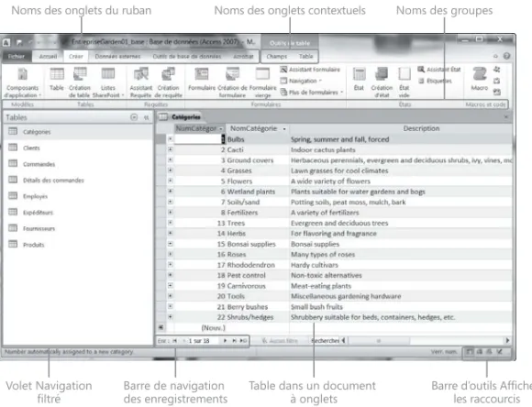This screenshot has height=407, width=532.
Task: Select the Catégories document tab
Action: (180, 117)
